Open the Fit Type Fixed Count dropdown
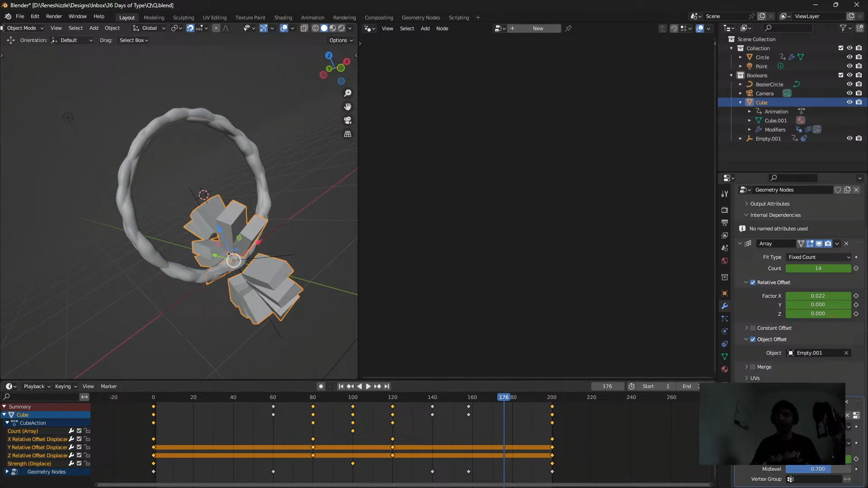Image resolution: width=868 pixels, height=488 pixels. [819, 257]
